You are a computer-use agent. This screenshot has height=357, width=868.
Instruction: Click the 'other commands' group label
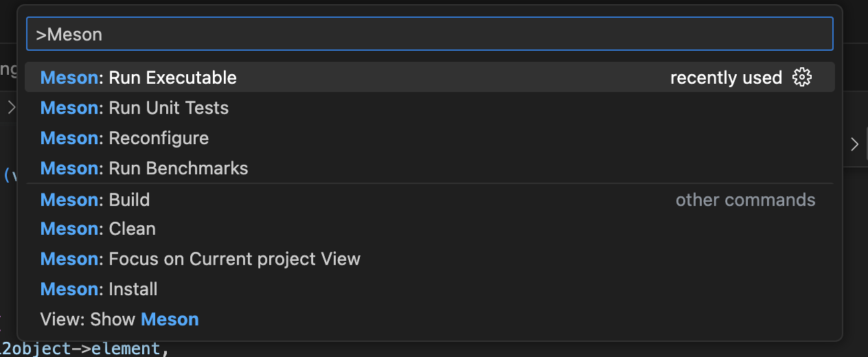tap(745, 200)
